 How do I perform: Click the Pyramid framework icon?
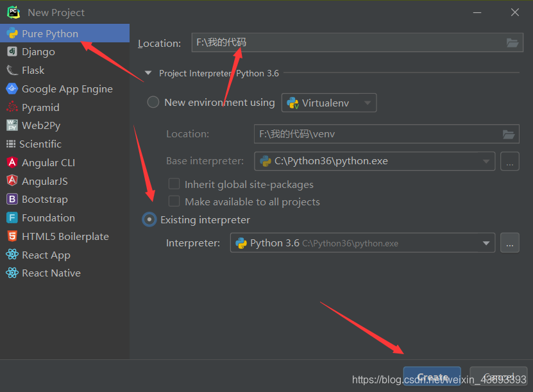12,107
